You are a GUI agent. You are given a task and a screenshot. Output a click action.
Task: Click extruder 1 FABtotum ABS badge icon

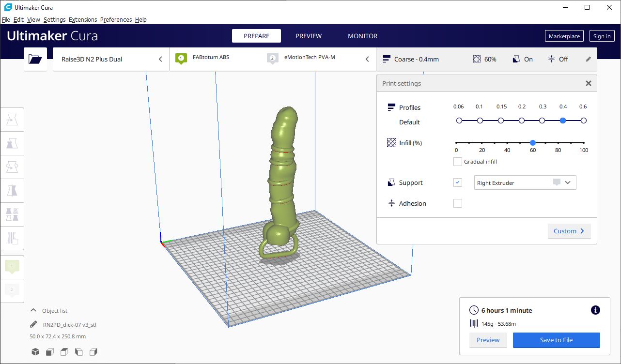(181, 59)
